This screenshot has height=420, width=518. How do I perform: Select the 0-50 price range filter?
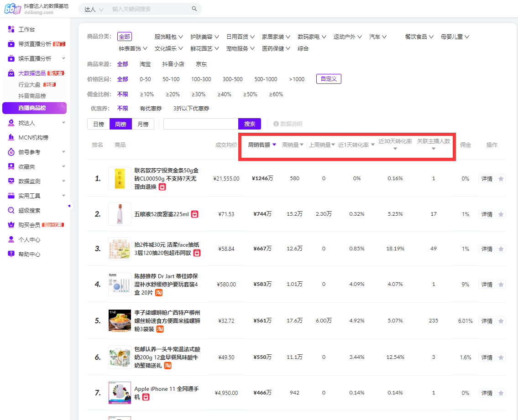[x=145, y=79]
